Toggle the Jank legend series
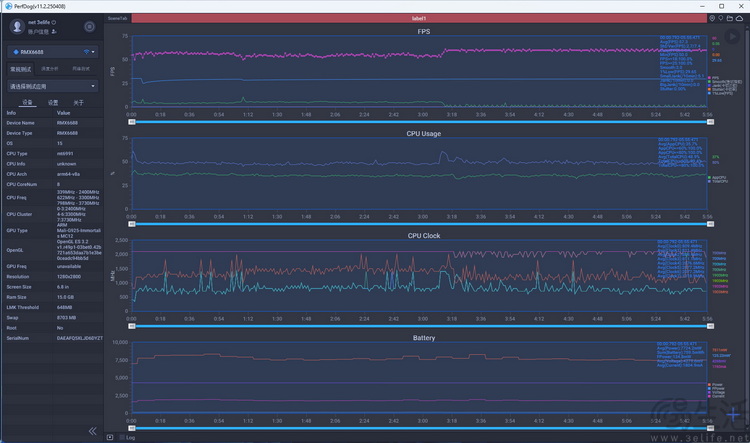Screen dimensions: 750x443 coord(722,85)
